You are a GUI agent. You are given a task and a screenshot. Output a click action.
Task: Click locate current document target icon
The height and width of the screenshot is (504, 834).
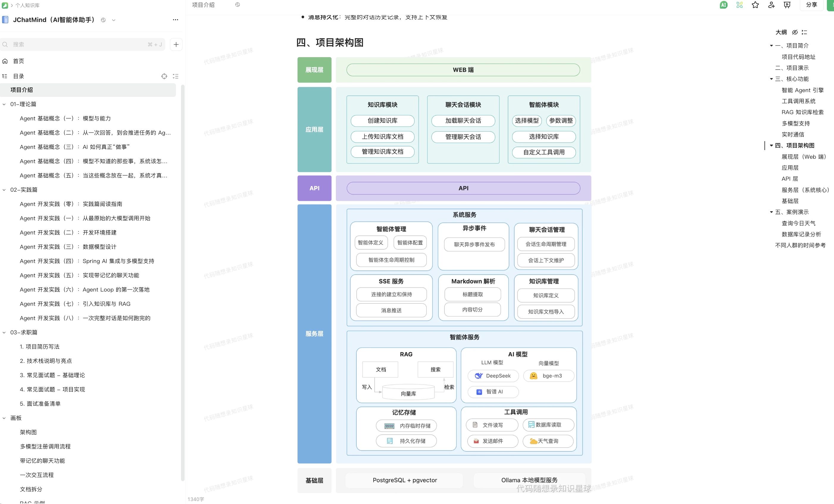click(x=164, y=76)
